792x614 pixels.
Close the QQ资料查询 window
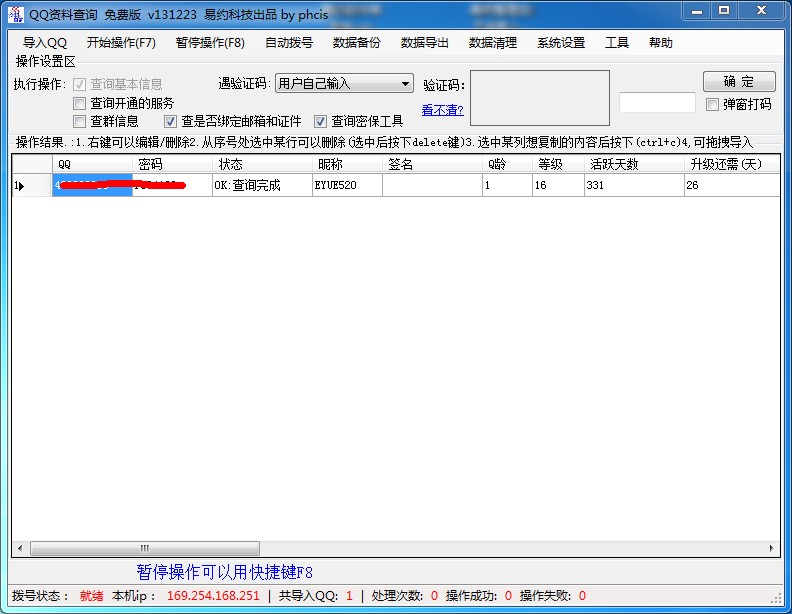(762, 11)
